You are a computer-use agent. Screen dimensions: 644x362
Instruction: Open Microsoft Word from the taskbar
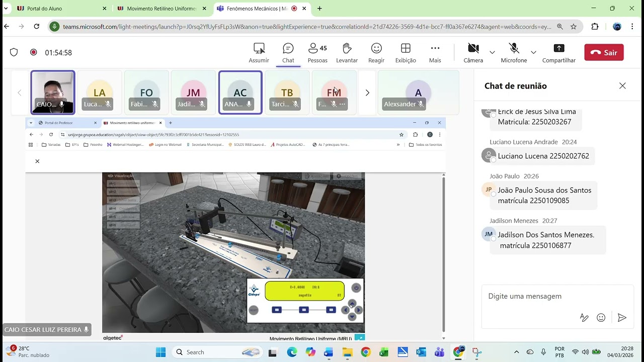click(x=329, y=352)
